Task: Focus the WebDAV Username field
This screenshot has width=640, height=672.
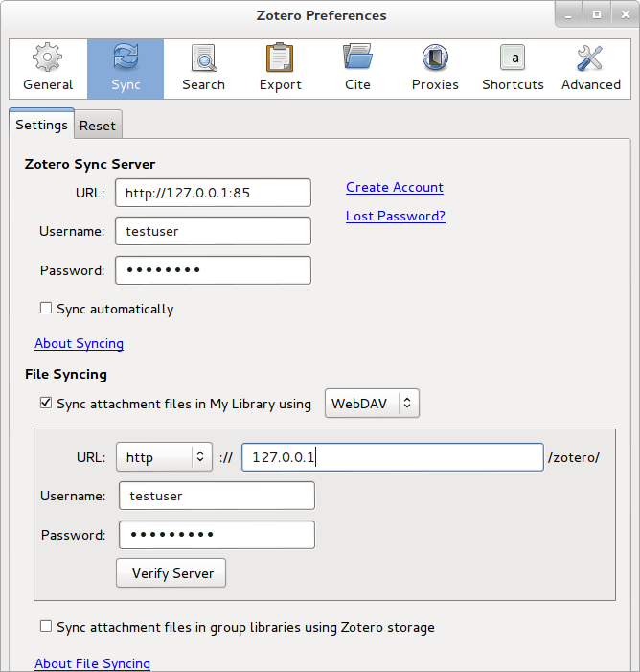Action: tap(217, 496)
